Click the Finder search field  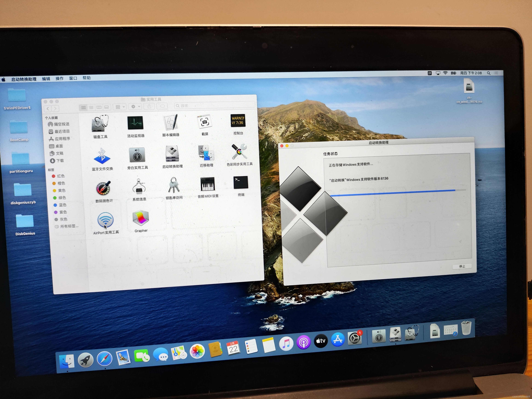click(215, 105)
